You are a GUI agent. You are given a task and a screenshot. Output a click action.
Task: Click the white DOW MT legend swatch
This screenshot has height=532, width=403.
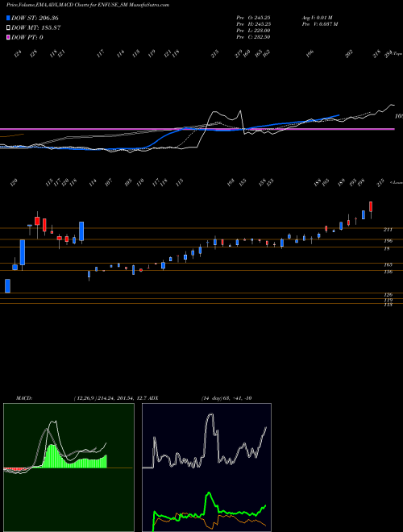[8, 28]
